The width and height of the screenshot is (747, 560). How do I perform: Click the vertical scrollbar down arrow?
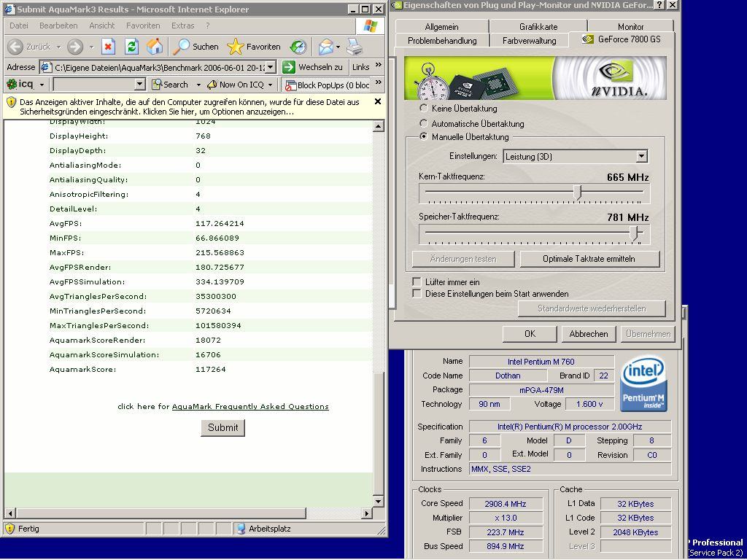click(x=379, y=501)
